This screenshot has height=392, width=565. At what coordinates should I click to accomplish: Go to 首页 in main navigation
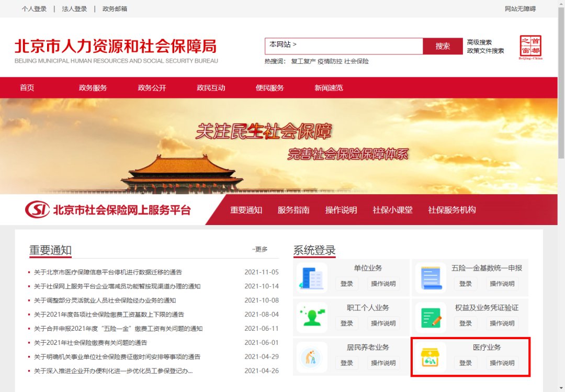tap(27, 87)
